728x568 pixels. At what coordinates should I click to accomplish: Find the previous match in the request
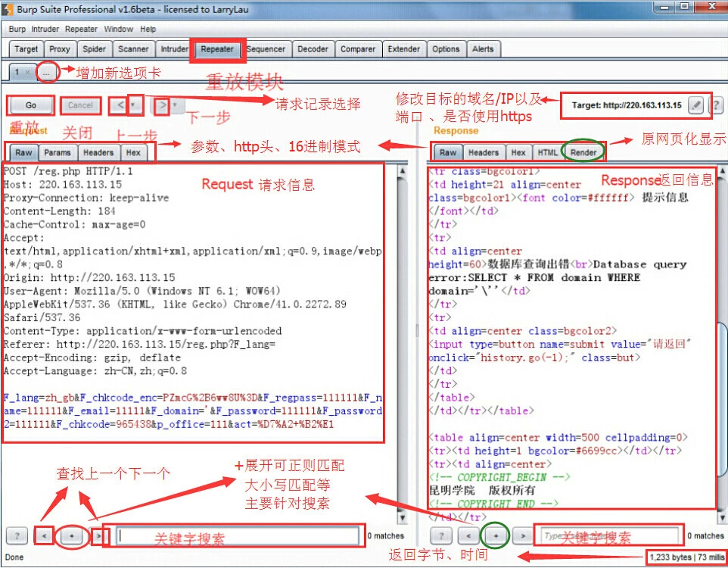[x=44, y=536]
